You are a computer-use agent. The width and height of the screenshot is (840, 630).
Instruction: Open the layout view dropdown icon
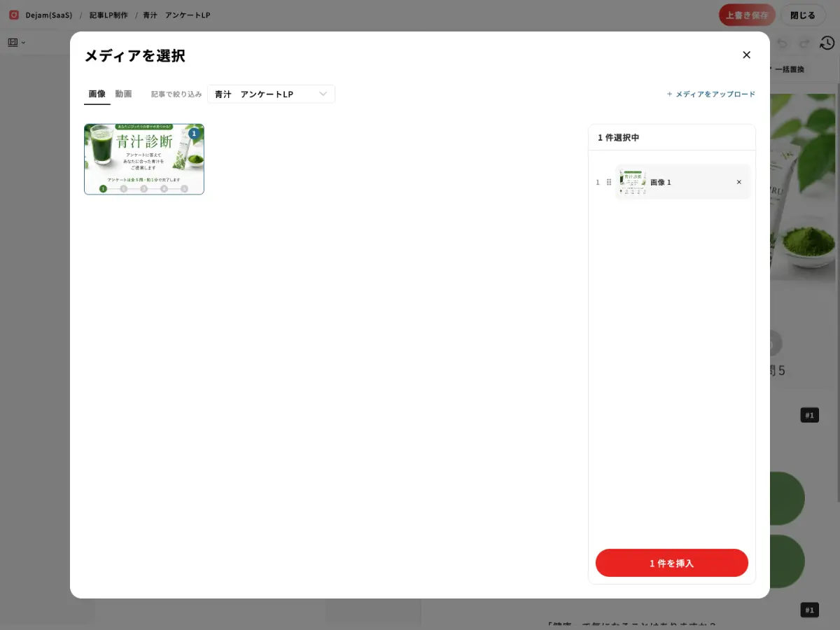tap(17, 42)
